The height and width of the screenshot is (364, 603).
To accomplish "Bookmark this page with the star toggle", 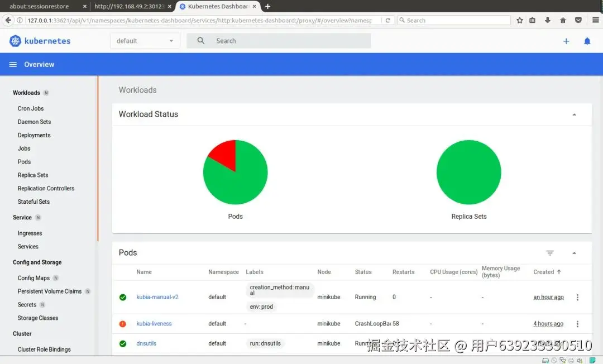I will coord(519,20).
